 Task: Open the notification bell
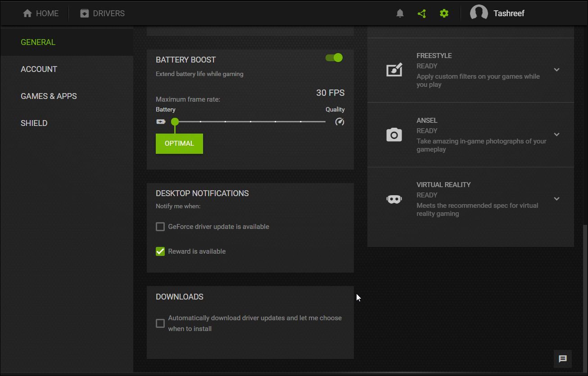tap(399, 13)
